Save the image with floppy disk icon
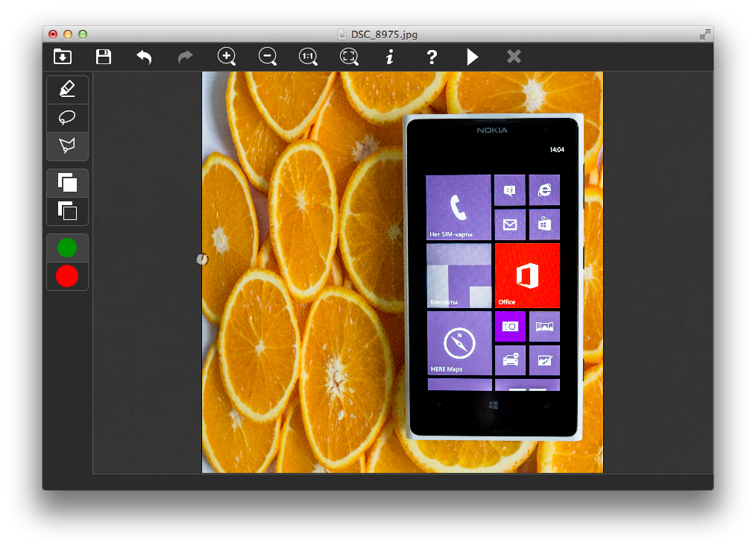This screenshot has width=756, height=549. (103, 57)
